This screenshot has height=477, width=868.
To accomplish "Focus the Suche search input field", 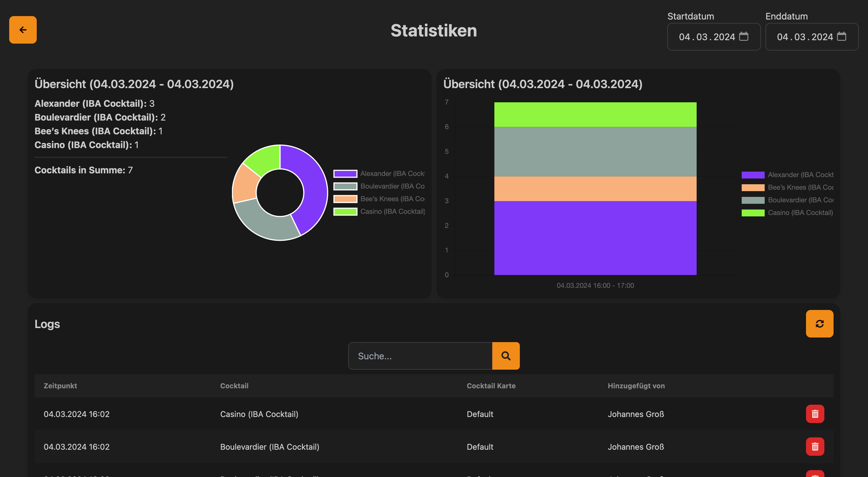I will [420, 356].
